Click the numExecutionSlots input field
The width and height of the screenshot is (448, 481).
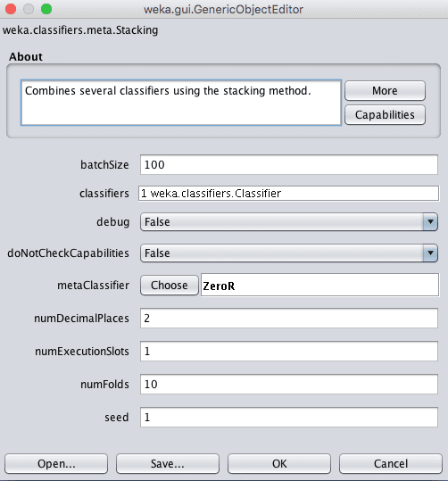pyautogui.click(x=289, y=351)
